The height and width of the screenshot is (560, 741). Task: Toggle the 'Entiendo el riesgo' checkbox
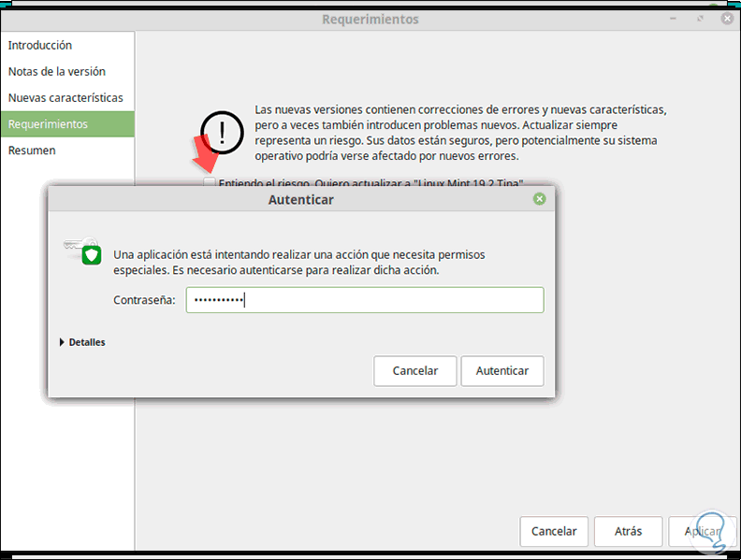[x=210, y=182]
